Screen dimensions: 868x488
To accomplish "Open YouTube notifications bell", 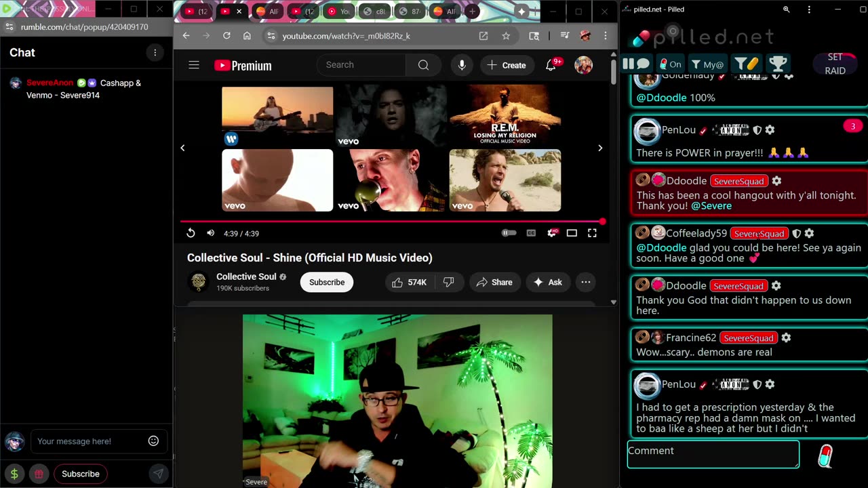I will click(x=551, y=65).
